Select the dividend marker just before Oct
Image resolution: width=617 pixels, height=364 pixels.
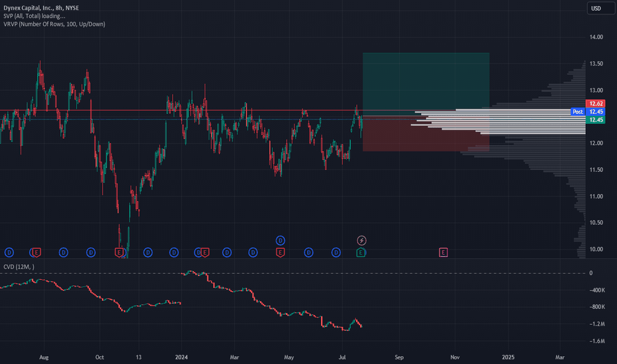tap(91, 253)
